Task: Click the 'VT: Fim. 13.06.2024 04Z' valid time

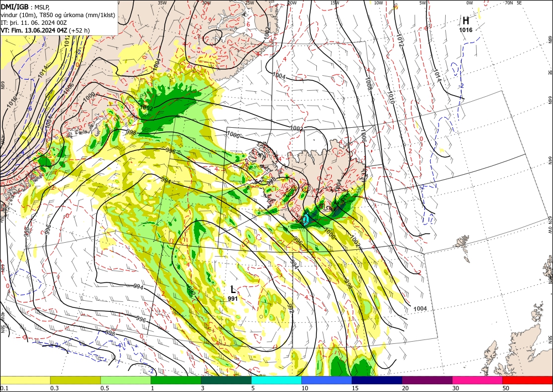Action: coord(34,30)
